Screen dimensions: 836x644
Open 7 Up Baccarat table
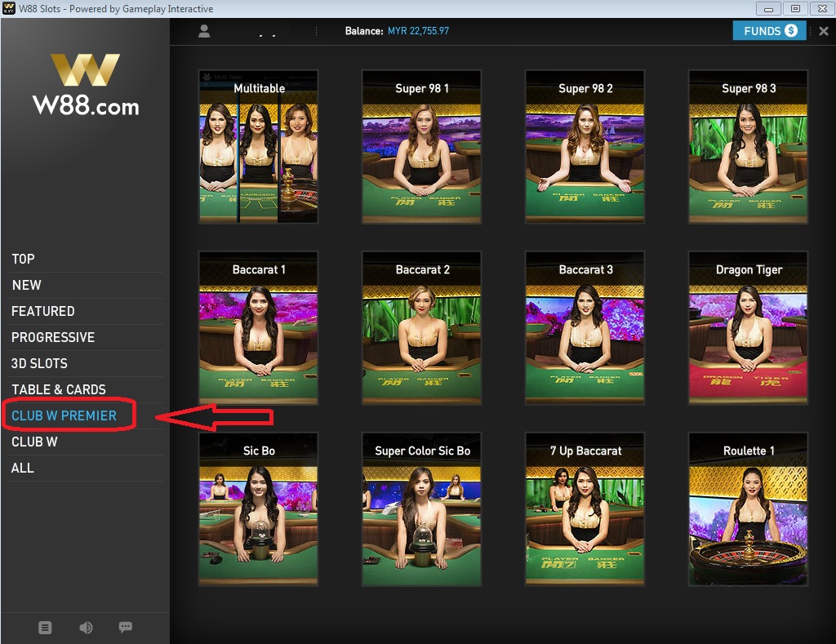(x=585, y=509)
